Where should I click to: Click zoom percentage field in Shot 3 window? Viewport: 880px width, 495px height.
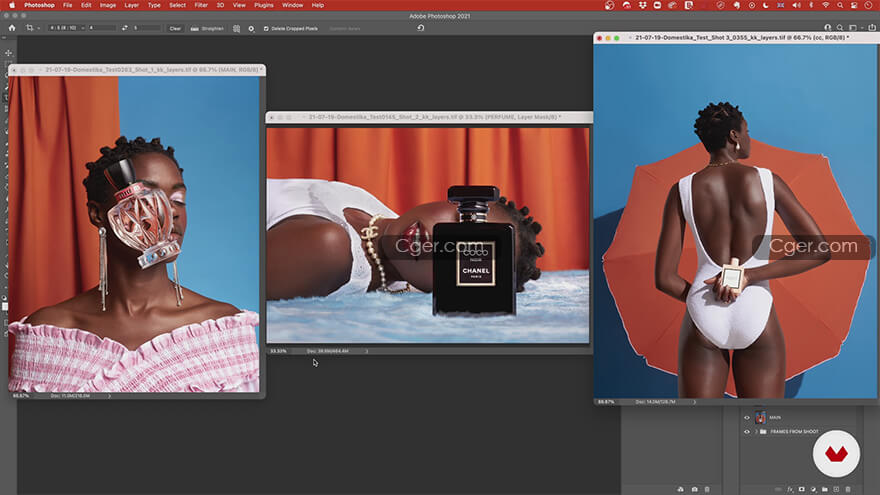click(x=606, y=402)
